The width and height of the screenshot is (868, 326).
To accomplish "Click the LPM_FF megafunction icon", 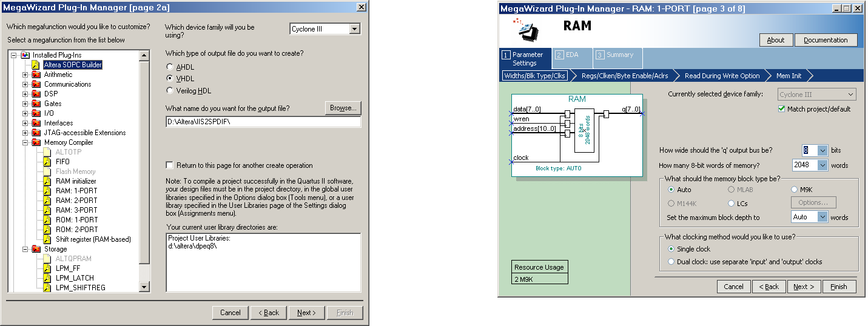I will coord(48,268).
